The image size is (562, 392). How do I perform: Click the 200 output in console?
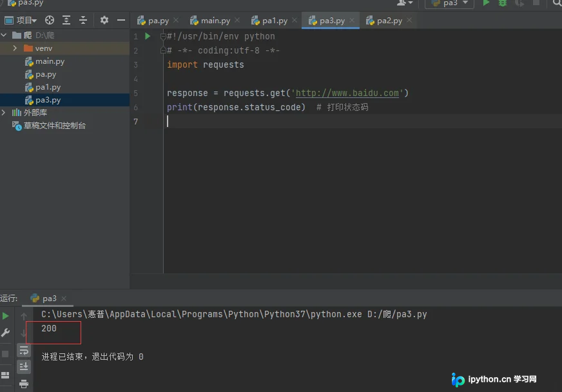click(x=49, y=329)
